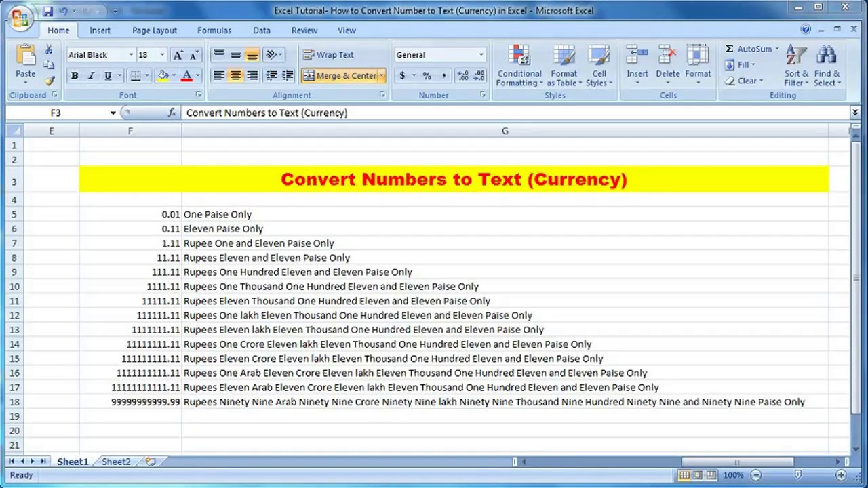Viewport: 868px width, 488px height.
Task: Set Middle Align vertical alignment
Action: 235,55
